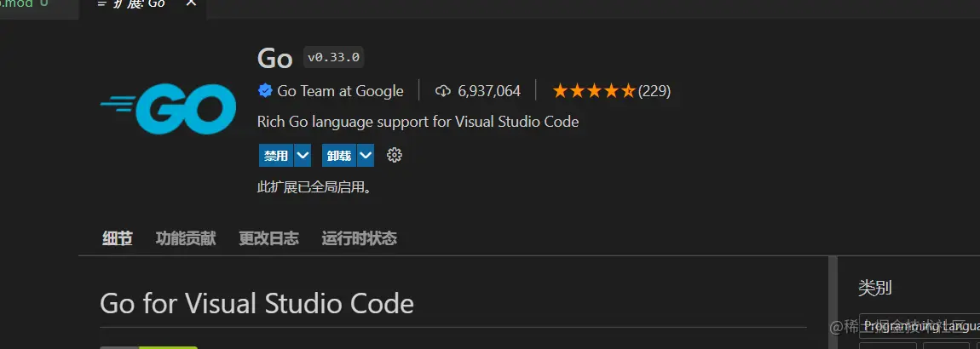Click the v0.33.0 version badge

pyautogui.click(x=334, y=57)
